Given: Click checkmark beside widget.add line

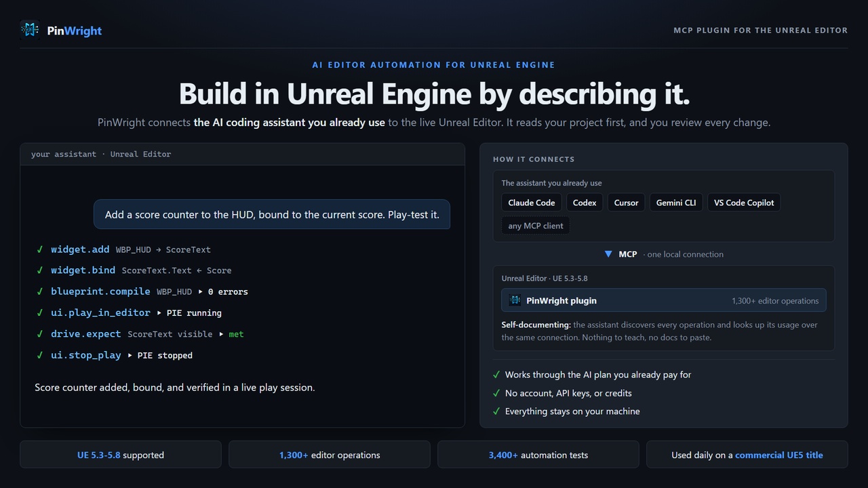Looking at the screenshot, I should point(39,249).
